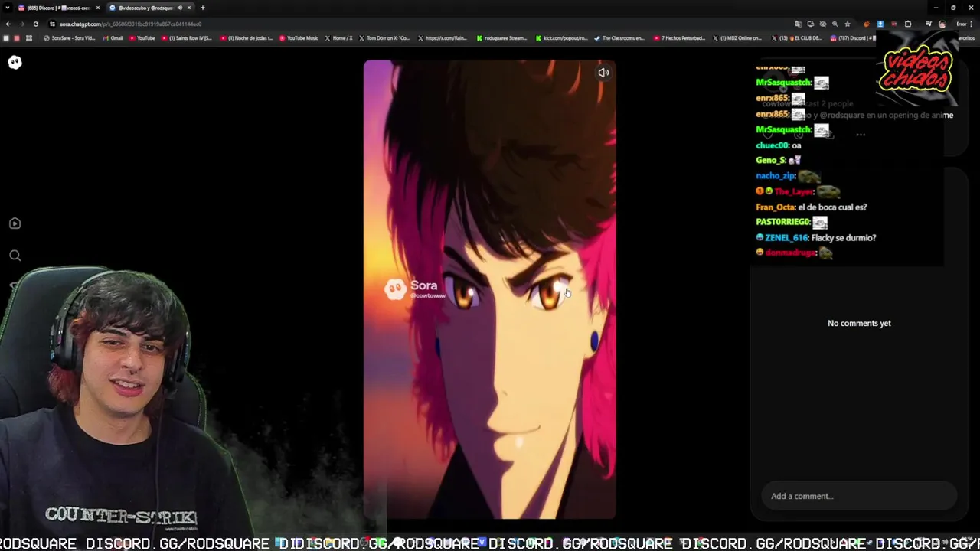
Task: Open the Tom Dörr on X bookmark
Action: 384,38
